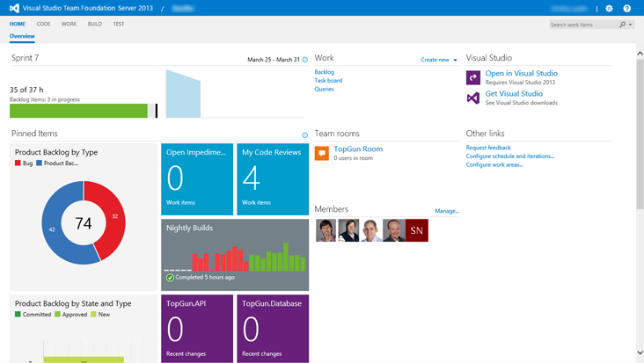Expand the Create new dropdown arrow
This screenshot has width=644, height=363.
coord(455,61)
